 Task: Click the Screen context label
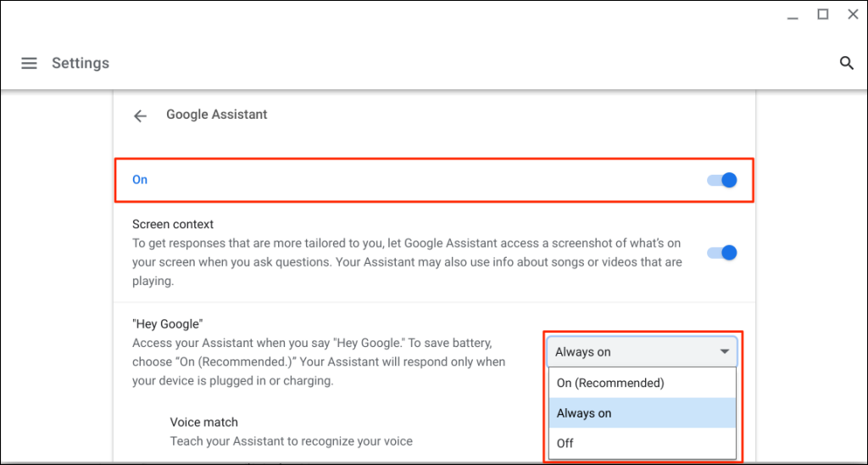pyautogui.click(x=173, y=225)
